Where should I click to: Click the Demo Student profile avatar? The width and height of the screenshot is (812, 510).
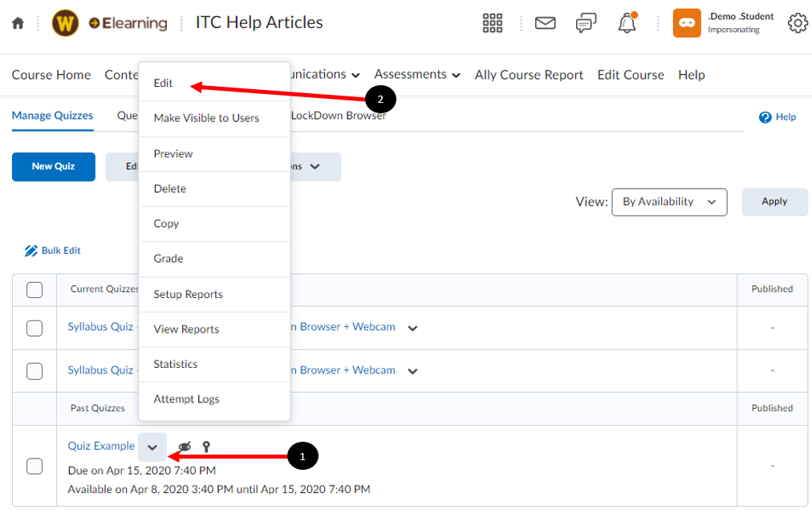[687, 23]
